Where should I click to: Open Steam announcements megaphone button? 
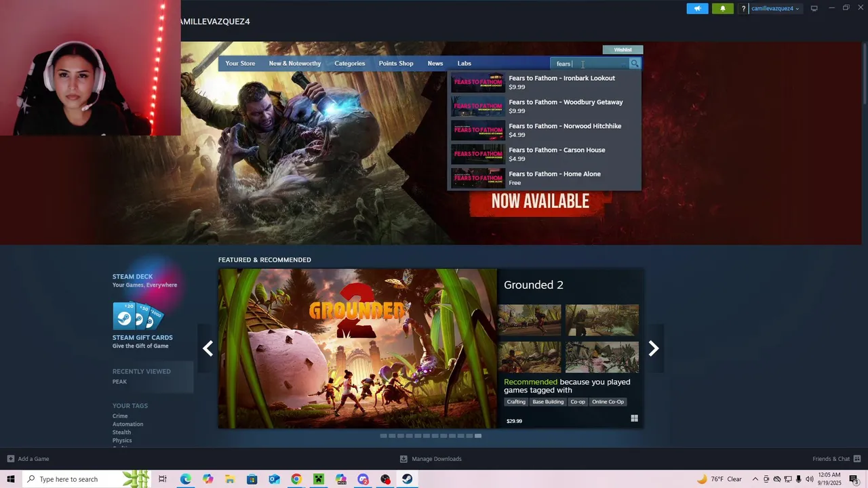tap(697, 8)
